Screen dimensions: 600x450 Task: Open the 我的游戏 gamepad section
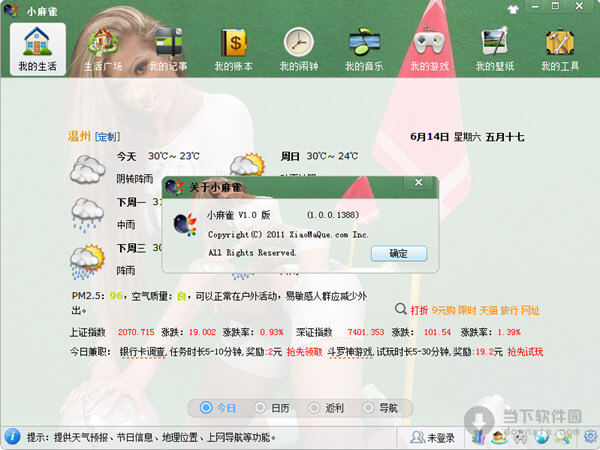pos(429,49)
